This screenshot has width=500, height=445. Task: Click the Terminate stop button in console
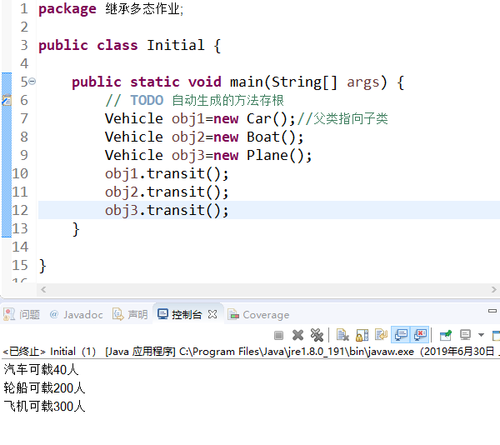pyautogui.click(x=279, y=335)
